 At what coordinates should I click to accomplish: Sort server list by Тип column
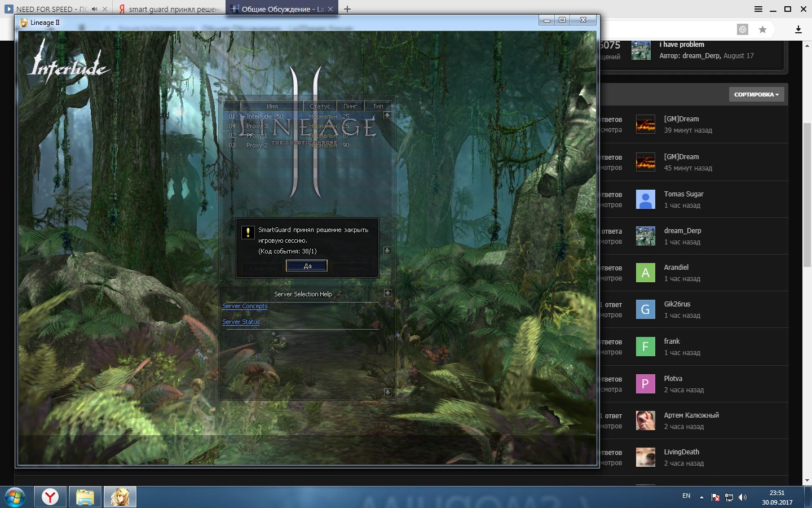click(378, 106)
